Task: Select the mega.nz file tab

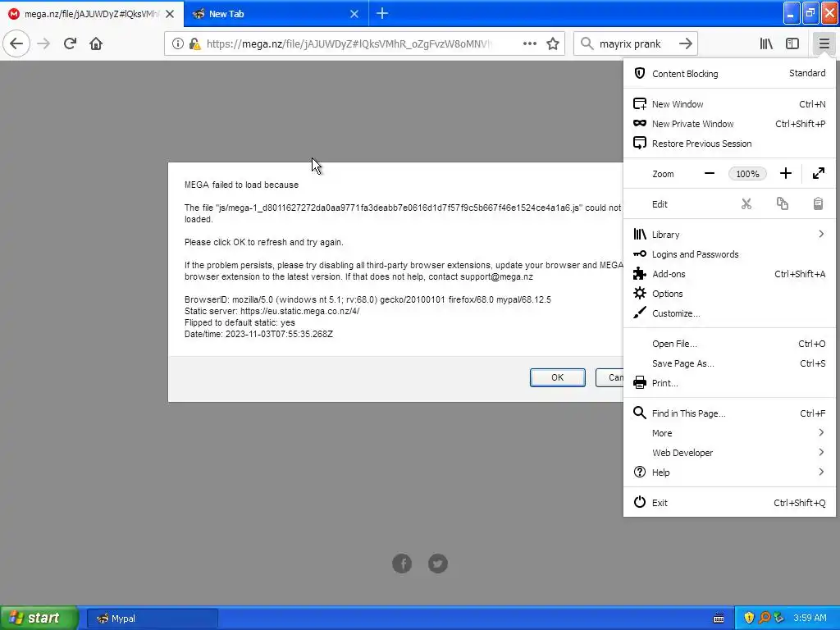Action: tap(92, 13)
